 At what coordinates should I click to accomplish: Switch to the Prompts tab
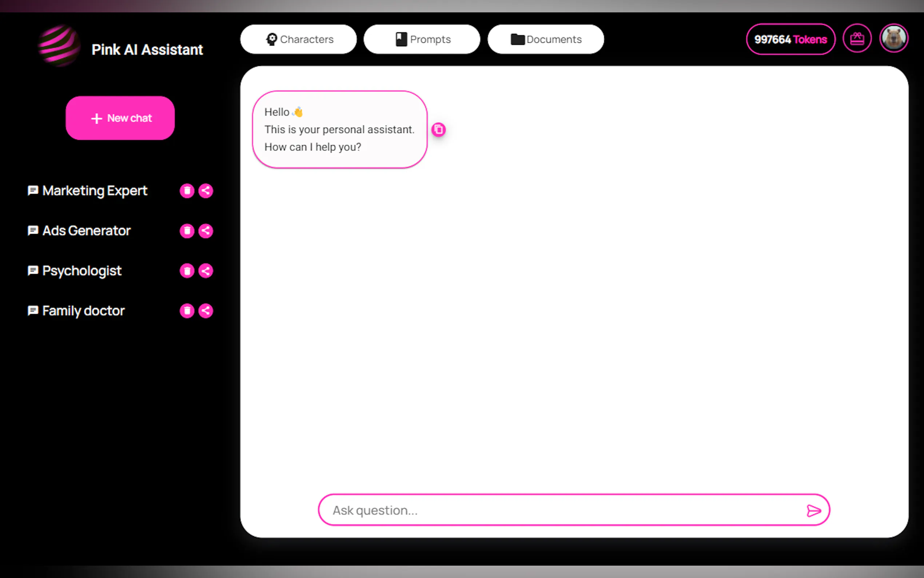coord(422,39)
